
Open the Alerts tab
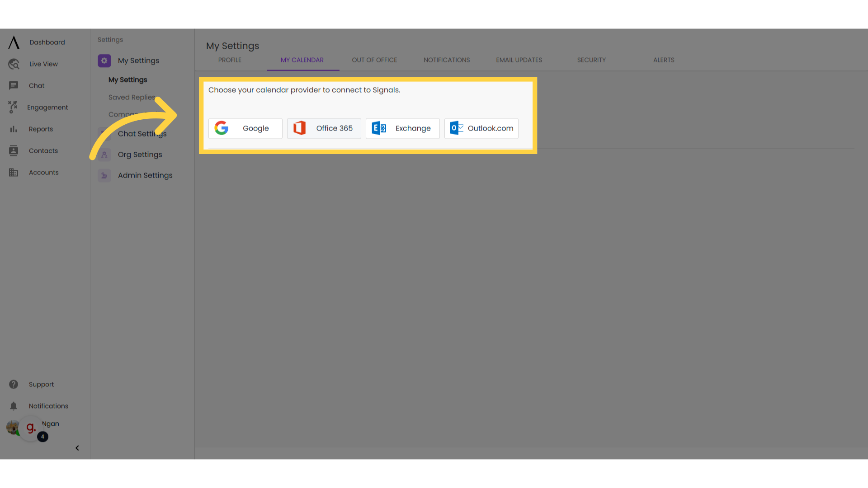(x=664, y=60)
